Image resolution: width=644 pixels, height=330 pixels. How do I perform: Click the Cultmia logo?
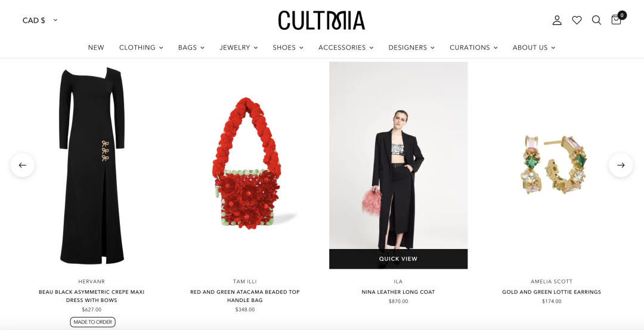(321, 20)
